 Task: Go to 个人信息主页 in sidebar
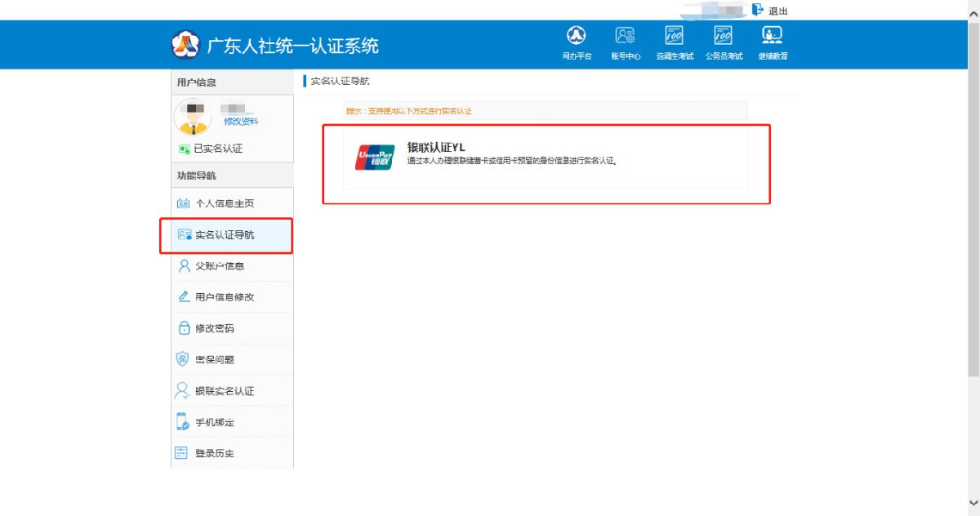224,203
